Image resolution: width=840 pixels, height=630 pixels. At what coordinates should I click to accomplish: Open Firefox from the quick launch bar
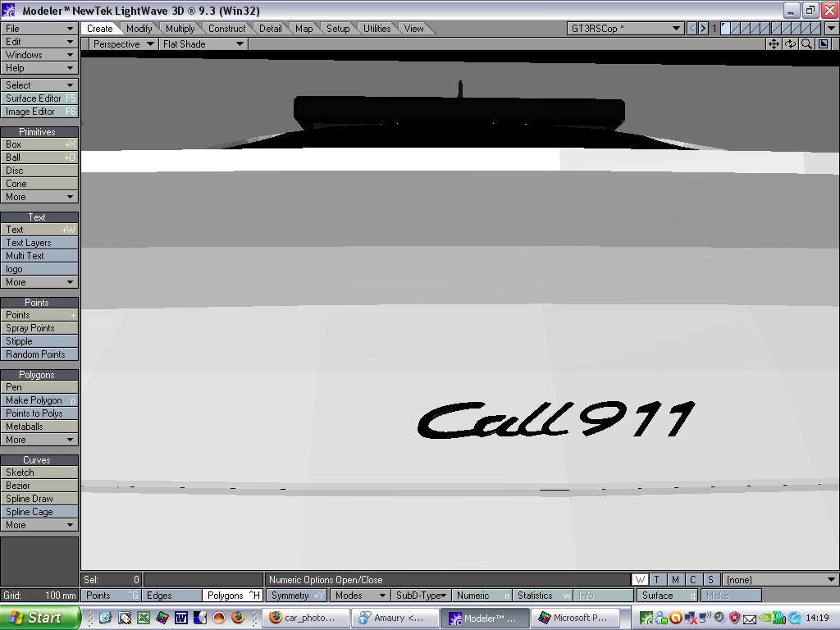pyautogui.click(x=238, y=618)
